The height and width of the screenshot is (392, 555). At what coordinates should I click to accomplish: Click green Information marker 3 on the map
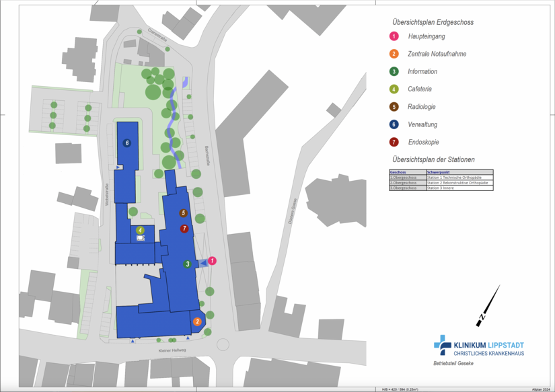point(188,264)
